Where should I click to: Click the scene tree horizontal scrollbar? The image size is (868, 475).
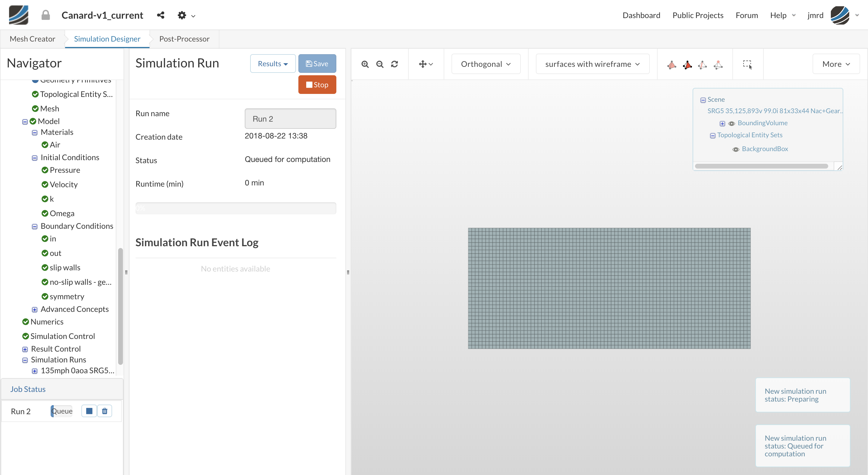click(761, 166)
